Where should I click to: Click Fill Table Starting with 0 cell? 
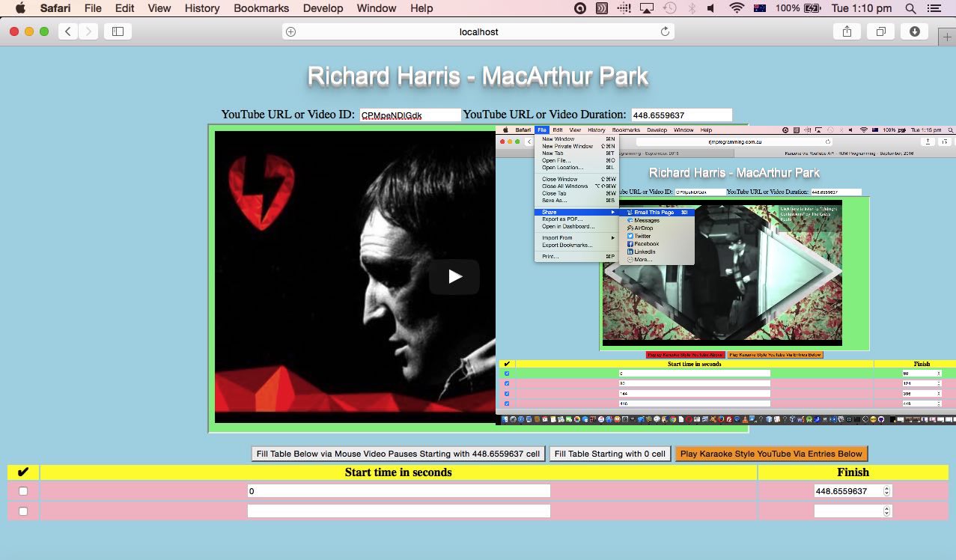pos(610,454)
